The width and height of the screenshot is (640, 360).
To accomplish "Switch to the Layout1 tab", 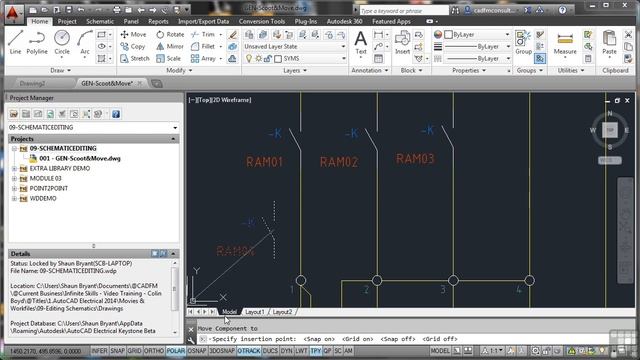I will [254, 312].
